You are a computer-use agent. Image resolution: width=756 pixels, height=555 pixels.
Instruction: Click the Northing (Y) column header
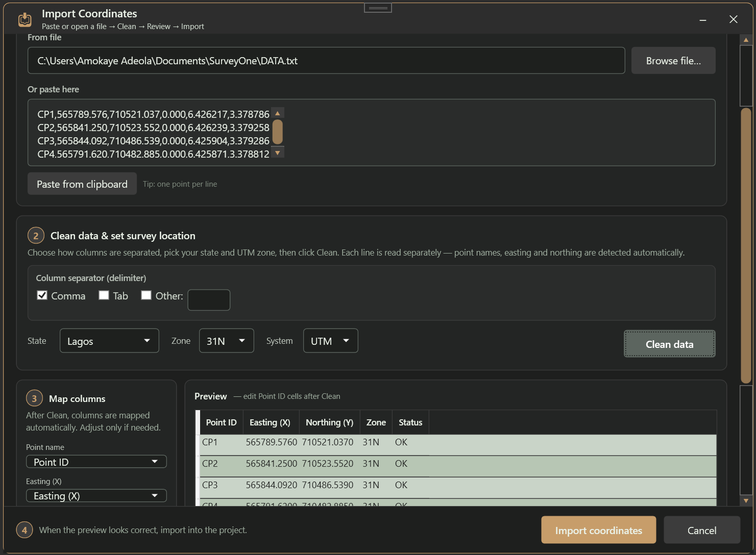click(x=329, y=422)
